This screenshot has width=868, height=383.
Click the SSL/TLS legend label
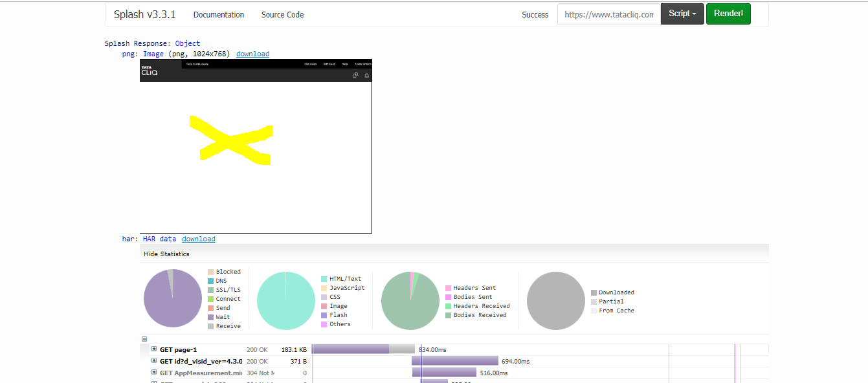tap(228, 290)
